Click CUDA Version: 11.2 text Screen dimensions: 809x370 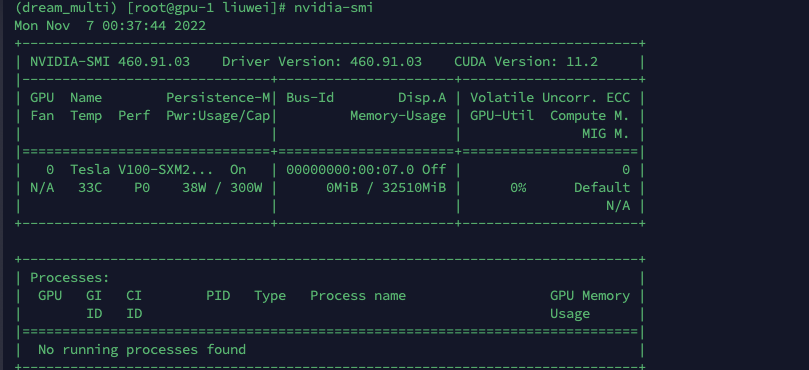[x=526, y=62]
